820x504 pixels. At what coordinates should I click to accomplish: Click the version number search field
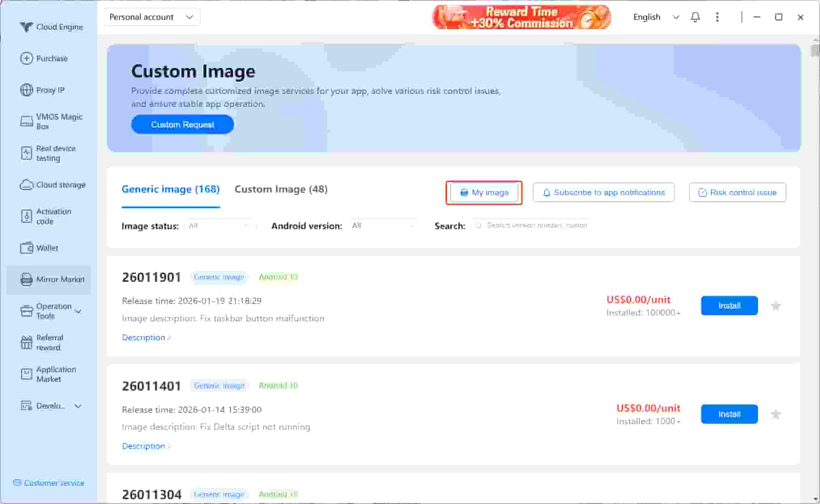(x=536, y=225)
